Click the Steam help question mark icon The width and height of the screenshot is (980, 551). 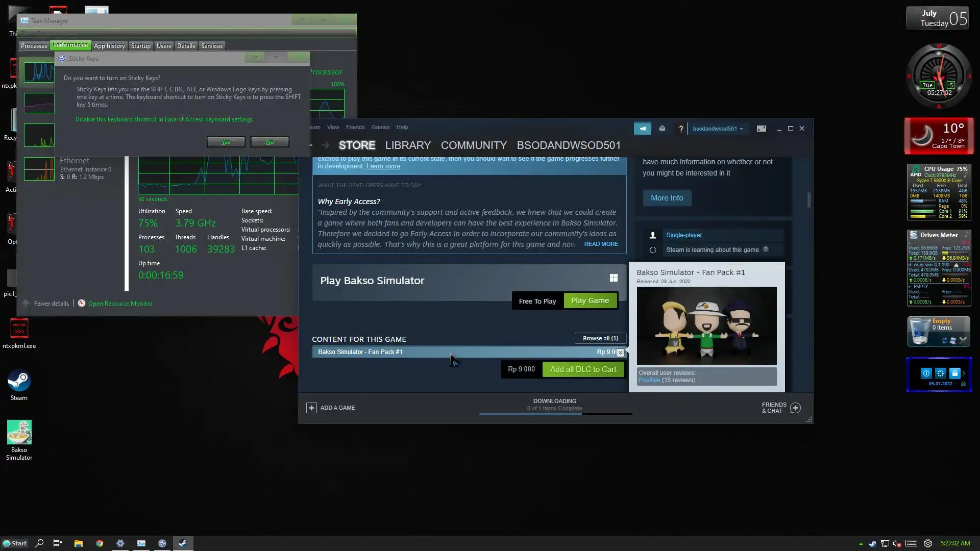[680, 129]
